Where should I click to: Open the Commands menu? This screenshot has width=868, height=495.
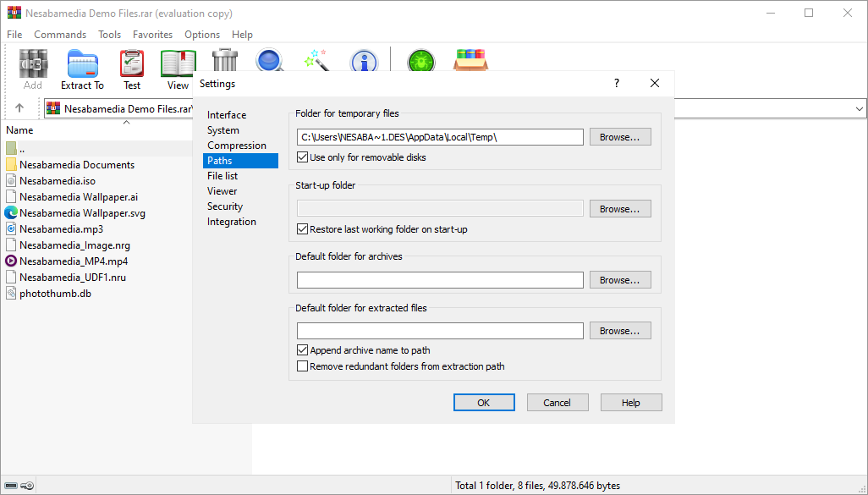[x=60, y=35]
